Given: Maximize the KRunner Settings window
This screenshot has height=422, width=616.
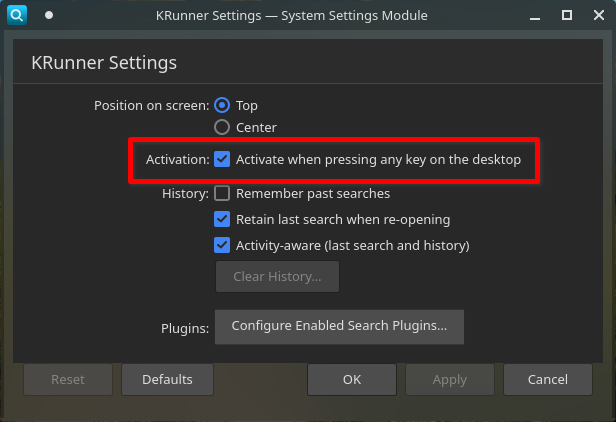Looking at the screenshot, I should (x=567, y=15).
